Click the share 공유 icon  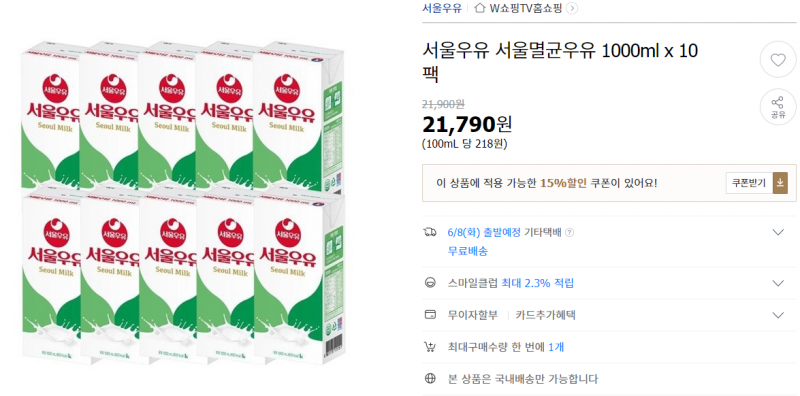[778, 107]
